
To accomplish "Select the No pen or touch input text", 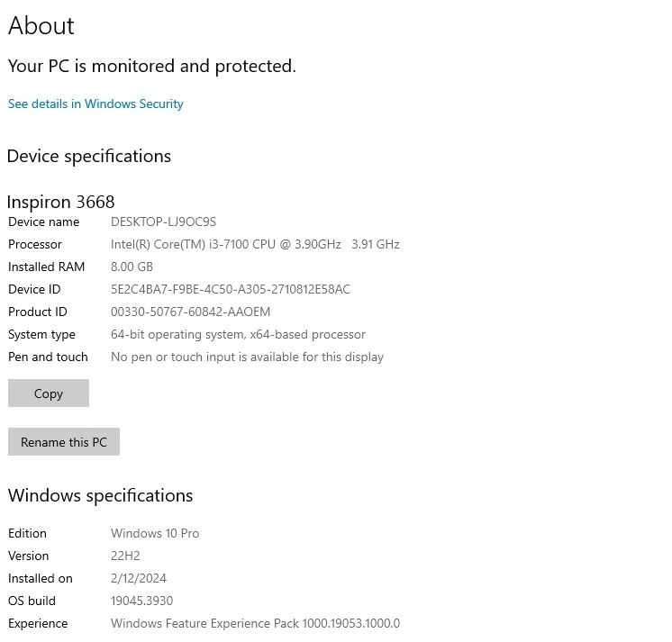I will (247, 357).
